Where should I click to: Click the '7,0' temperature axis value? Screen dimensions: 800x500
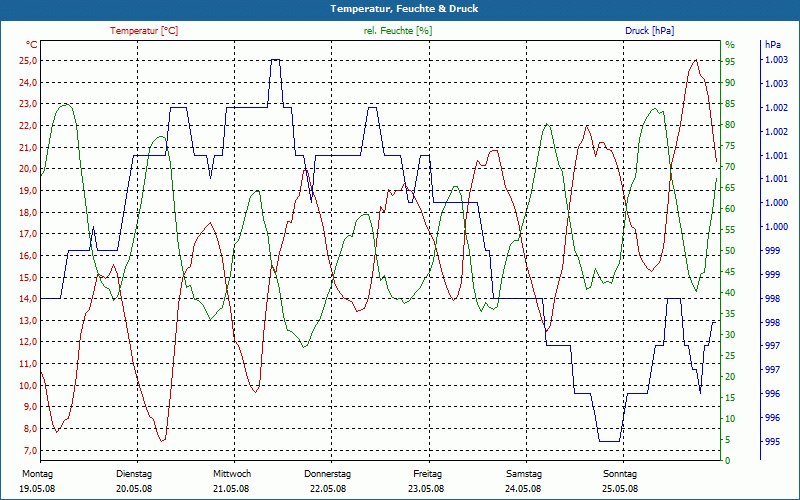(x=30, y=450)
